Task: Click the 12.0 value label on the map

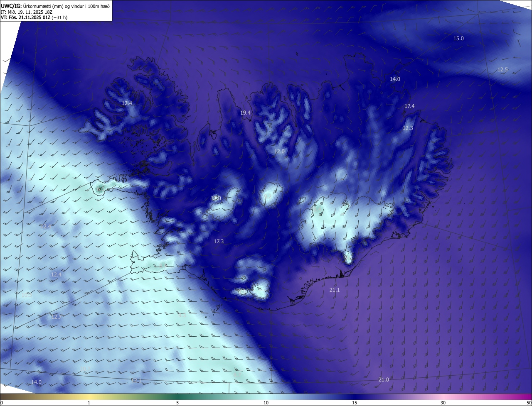Action: (x=279, y=152)
